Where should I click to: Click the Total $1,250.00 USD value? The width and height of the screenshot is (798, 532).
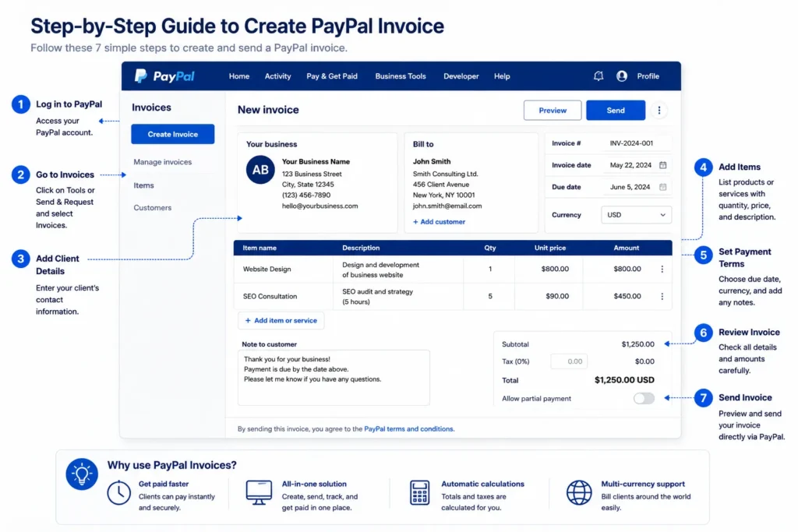click(624, 380)
